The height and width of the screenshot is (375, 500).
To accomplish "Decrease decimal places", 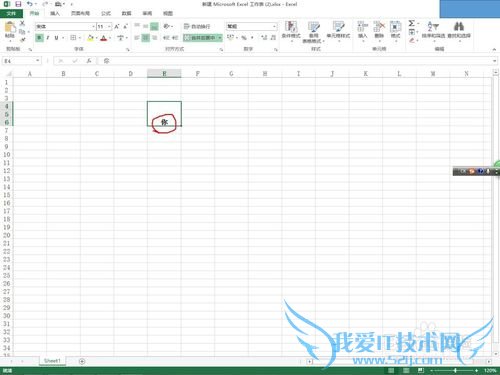I will 273,38.
